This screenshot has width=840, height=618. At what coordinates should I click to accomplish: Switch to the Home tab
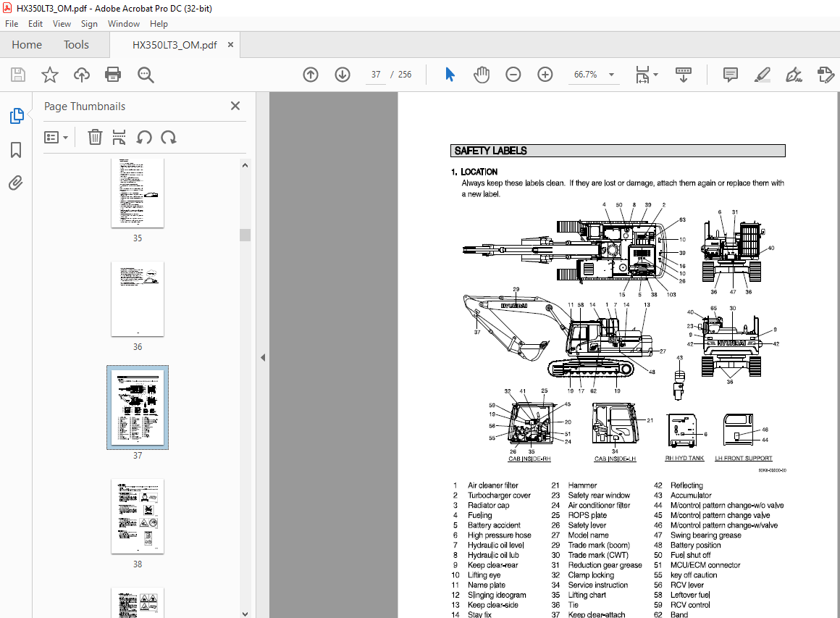27,45
